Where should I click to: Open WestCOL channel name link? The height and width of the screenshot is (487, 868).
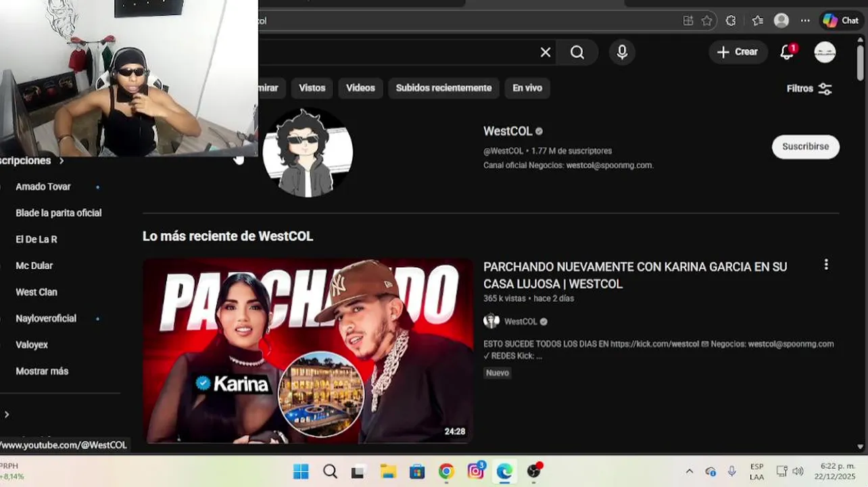tap(508, 131)
